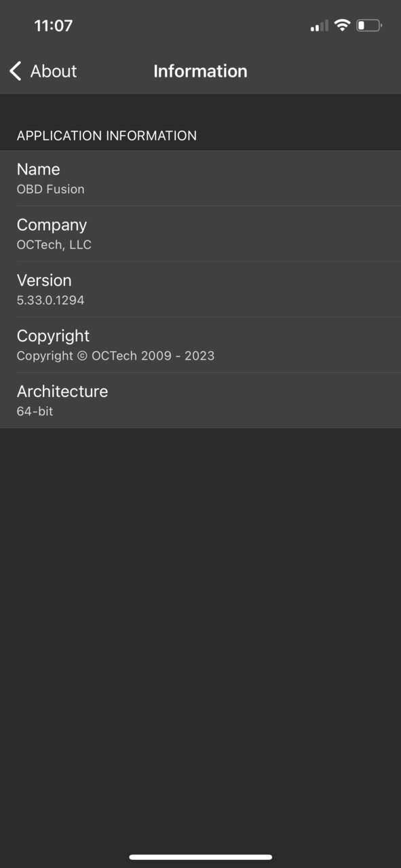Tap the OBD Fusion value text

51,189
